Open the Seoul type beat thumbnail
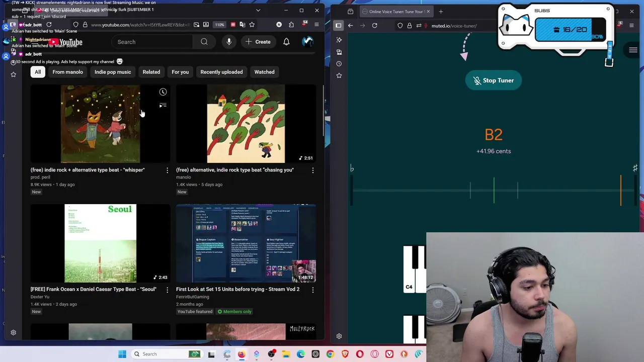The height and width of the screenshot is (362, 644). click(x=100, y=243)
